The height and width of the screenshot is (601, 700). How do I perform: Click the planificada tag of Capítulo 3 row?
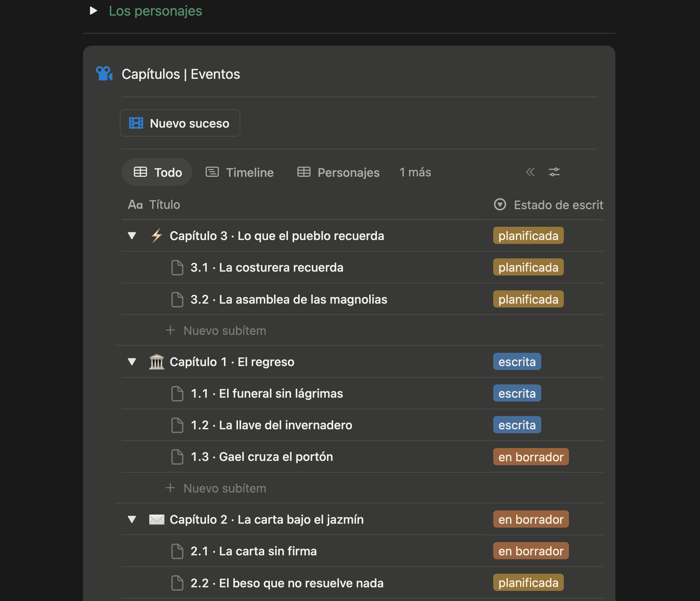click(x=528, y=235)
